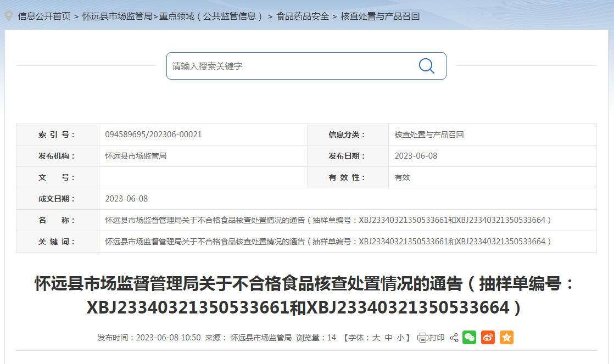Screen dimensions: 614x364
Task: Click 怀远县市场监管局 in 发布机构 row
Action: 136,156
